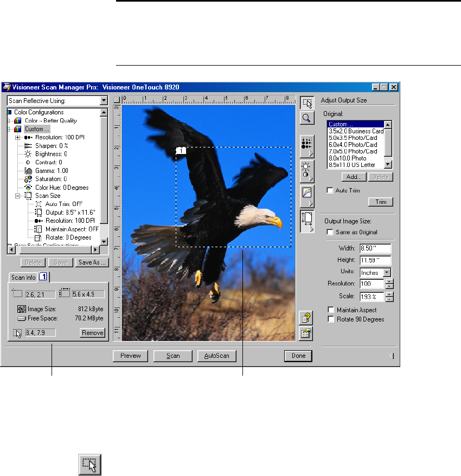Screen dimensions: 461x476
Task: Click the Width input field
Action: coord(375,248)
